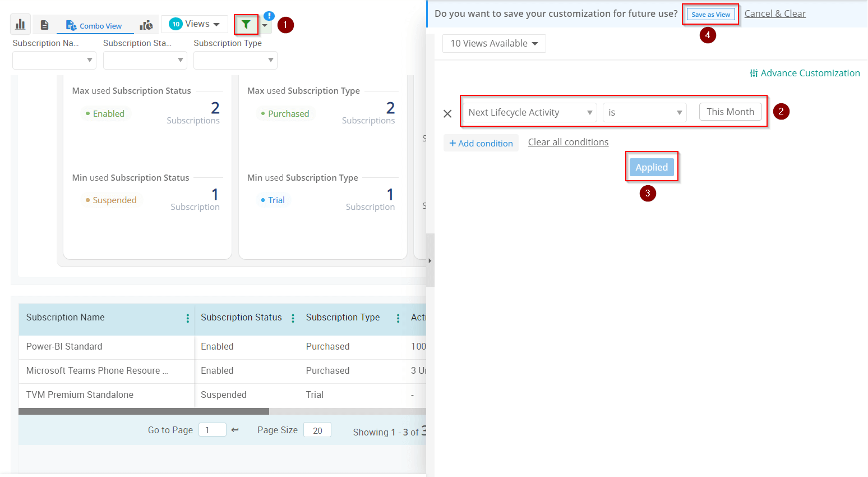
Task: Select the Combo View tab
Action: [x=94, y=26]
